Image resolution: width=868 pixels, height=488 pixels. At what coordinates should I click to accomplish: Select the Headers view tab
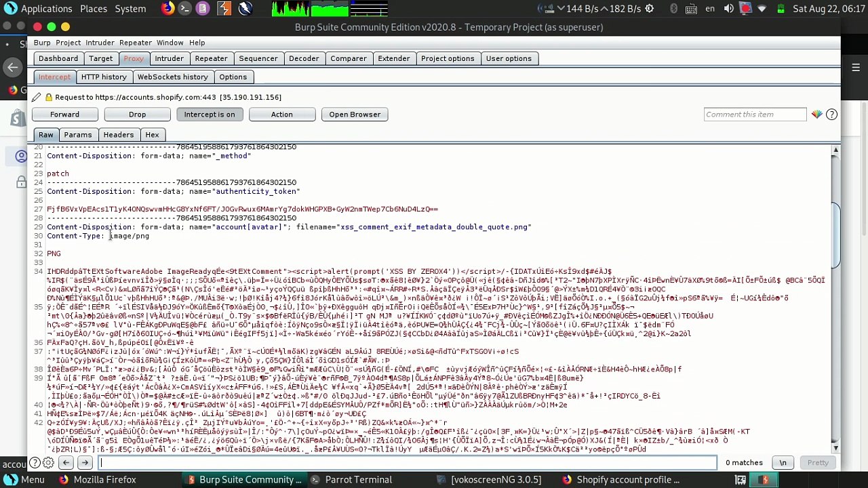[119, 135]
